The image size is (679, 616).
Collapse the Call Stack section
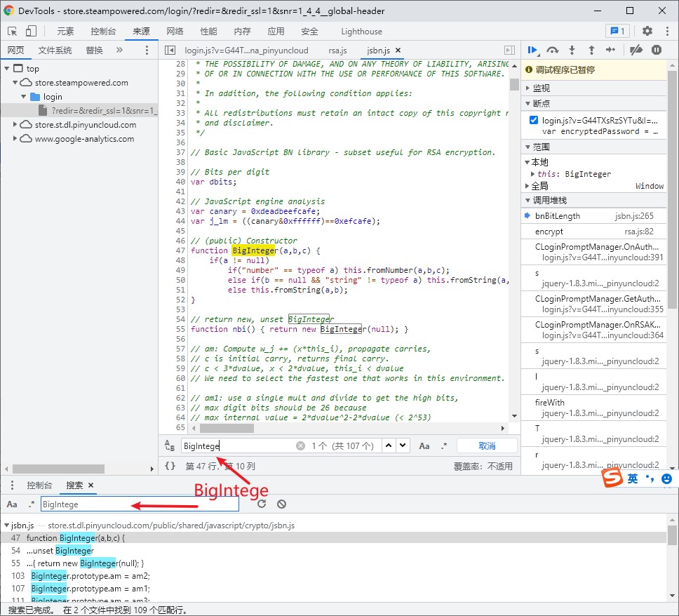pos(527,200)
